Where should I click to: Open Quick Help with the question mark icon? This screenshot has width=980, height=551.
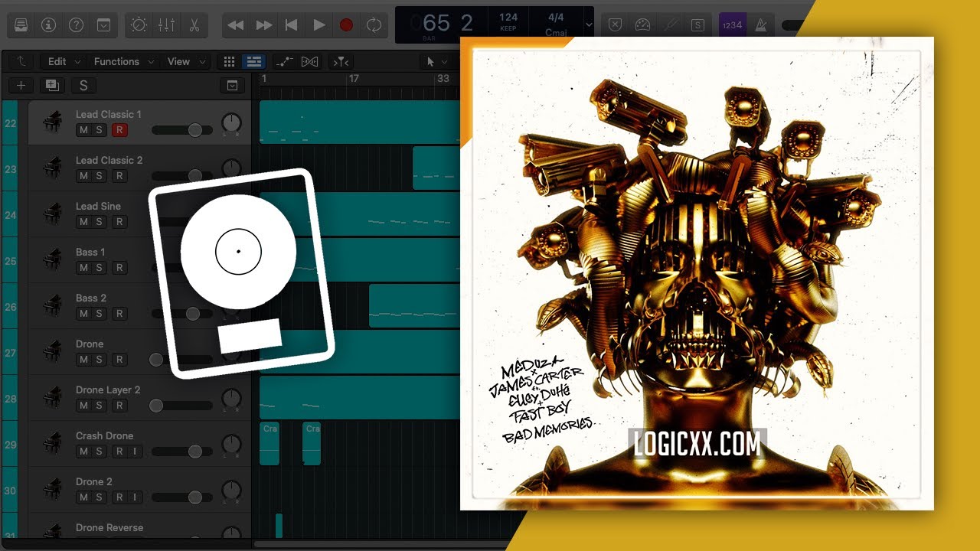click(x=77, y=25)
